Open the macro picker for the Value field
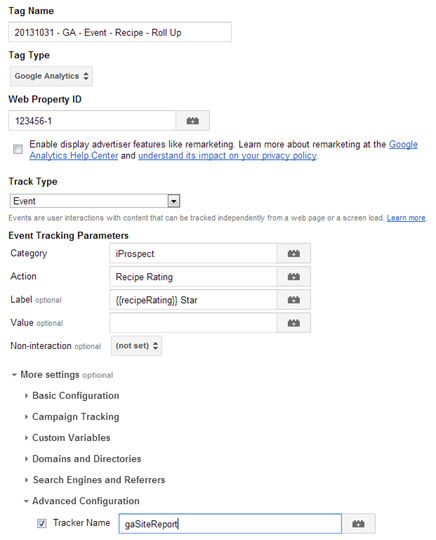Screen dimensions: 436x540 point(293,323)
